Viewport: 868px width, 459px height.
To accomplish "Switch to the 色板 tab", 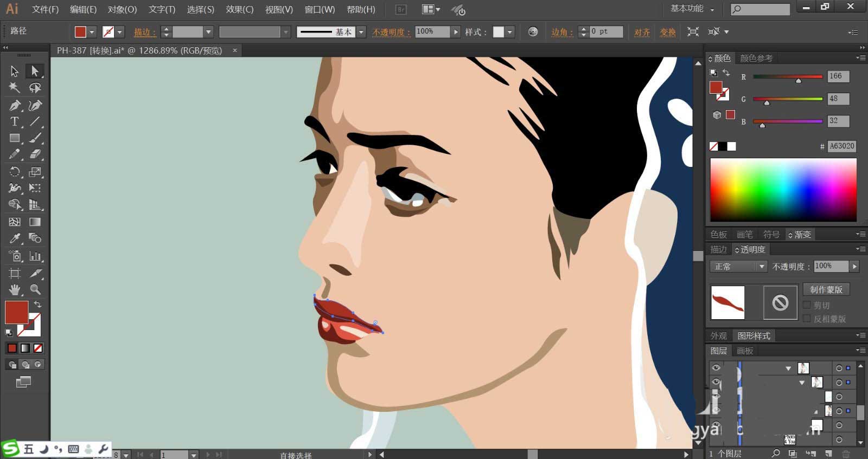I will pyautogui.click(x=719, y=234).
